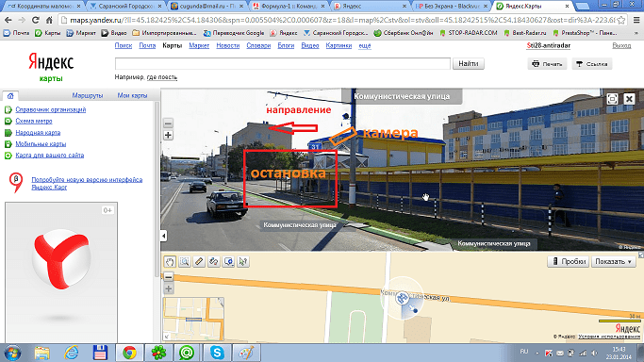
Task: Select the magnifier zoom-area tool
Action: (x=185, y=261)
